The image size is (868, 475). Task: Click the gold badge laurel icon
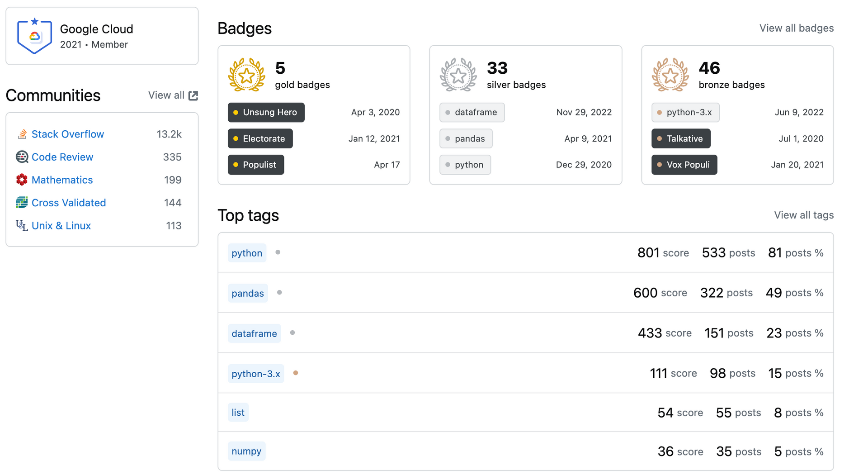246,75
